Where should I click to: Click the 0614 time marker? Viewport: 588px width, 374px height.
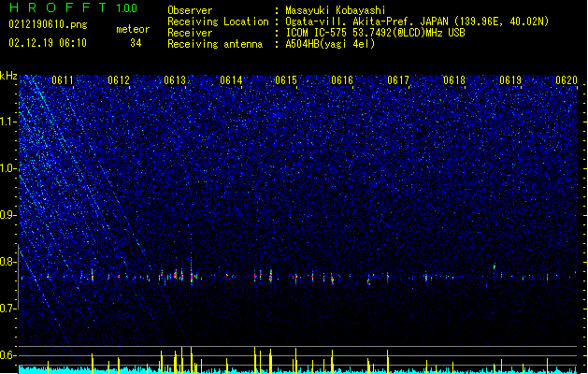pos(231,80)
